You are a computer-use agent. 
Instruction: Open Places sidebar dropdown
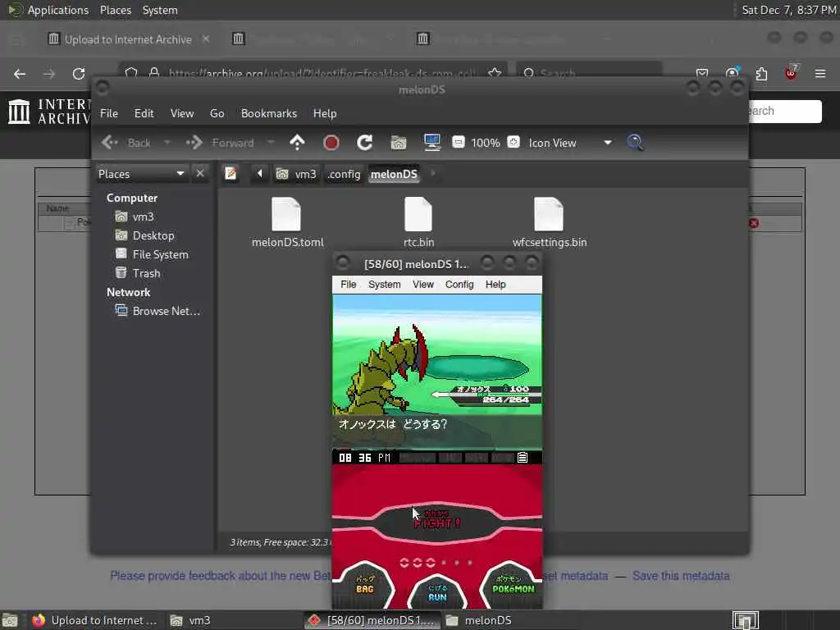click(x=141, y=174)
